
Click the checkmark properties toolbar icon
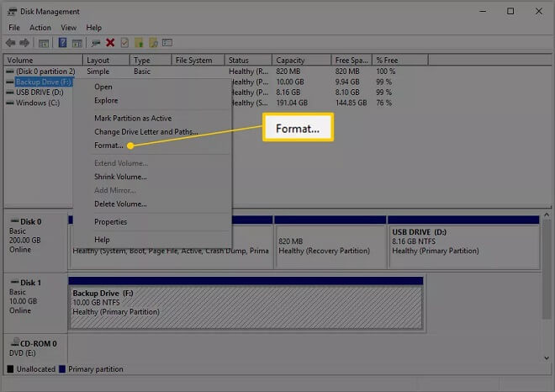point(124,43)
